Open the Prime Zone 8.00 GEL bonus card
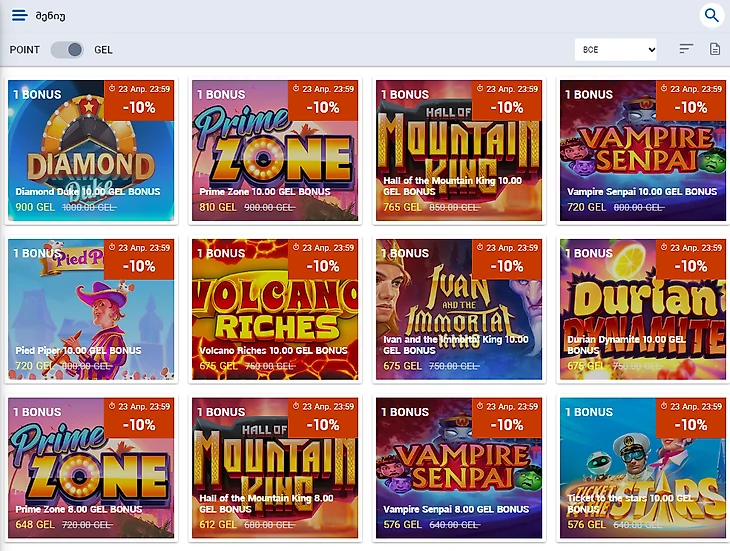 [91, 468]
